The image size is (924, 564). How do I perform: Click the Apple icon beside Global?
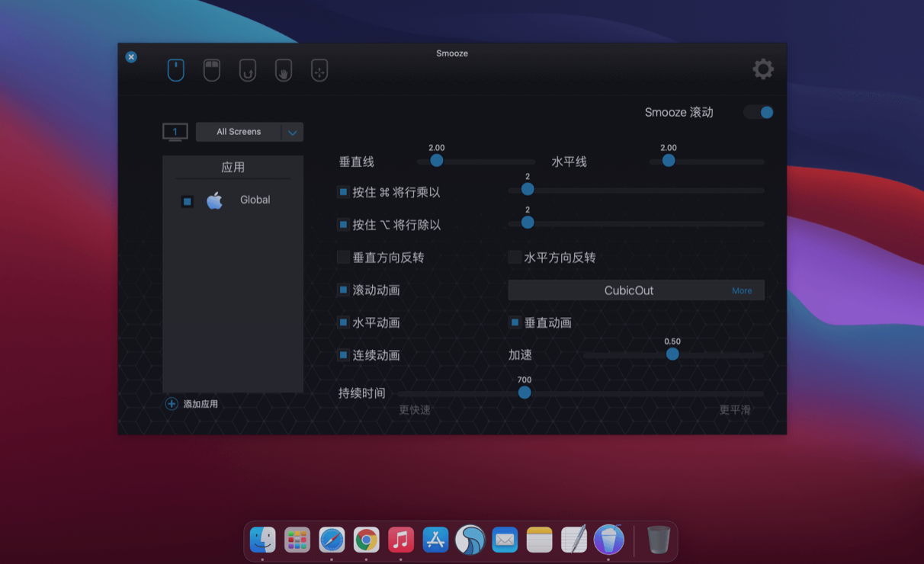(x=214, y=200)
